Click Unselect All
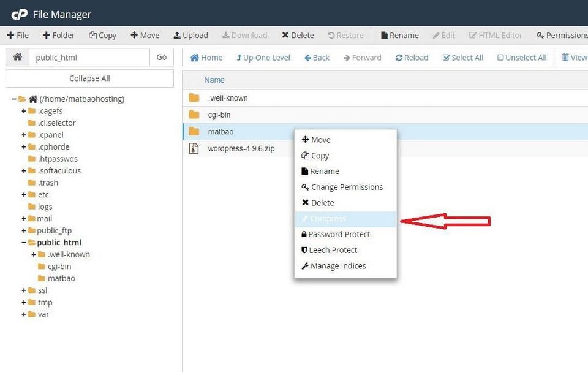The width and height of the screenshot is (588, 372). 522,58
